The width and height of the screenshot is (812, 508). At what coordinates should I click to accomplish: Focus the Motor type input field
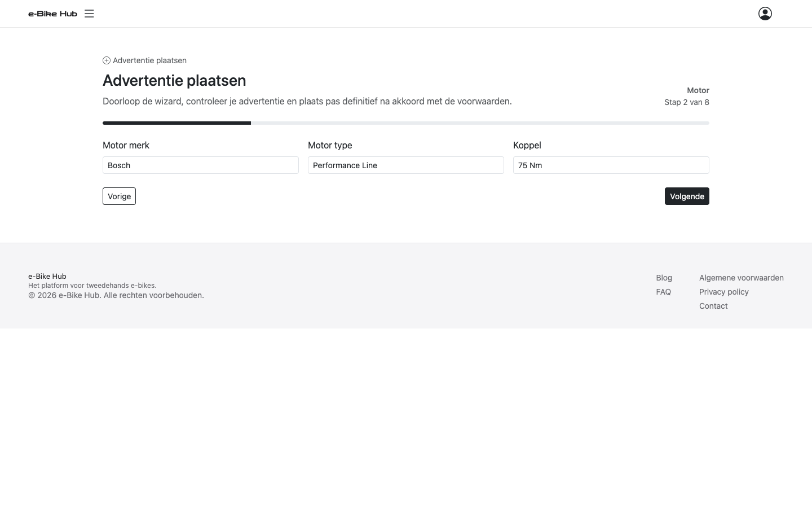click(406, 165)
